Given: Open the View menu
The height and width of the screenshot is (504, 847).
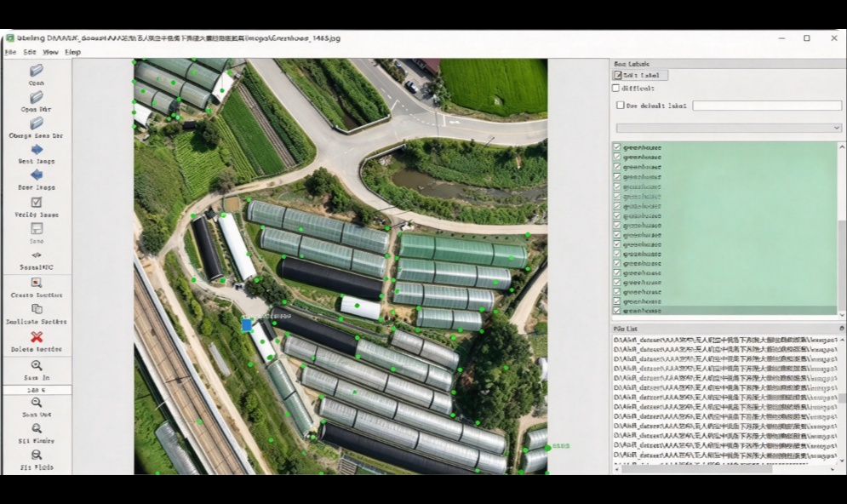Looking at the screenshot, I should pyautogui.click(x=50, y=52).
